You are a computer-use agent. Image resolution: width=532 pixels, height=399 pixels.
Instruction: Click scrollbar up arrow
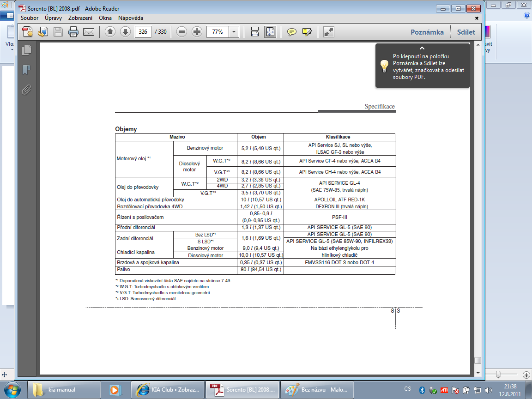[x=478, y=45]
